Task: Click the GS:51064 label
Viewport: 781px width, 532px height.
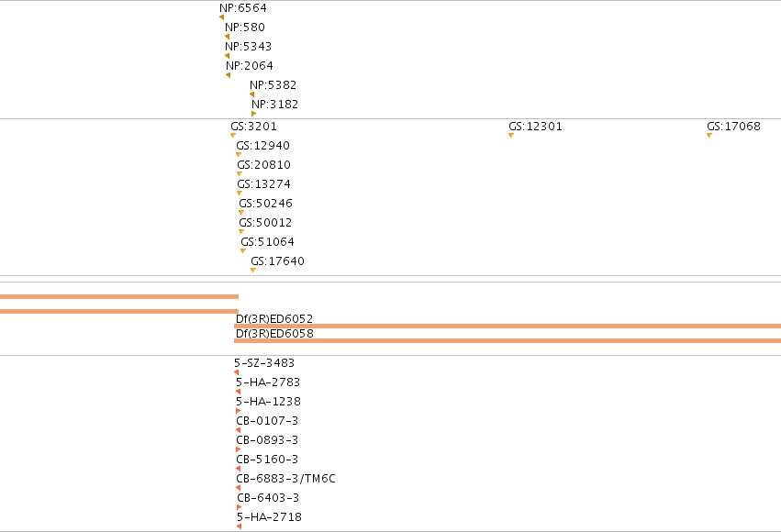Action: coord(267,242)
